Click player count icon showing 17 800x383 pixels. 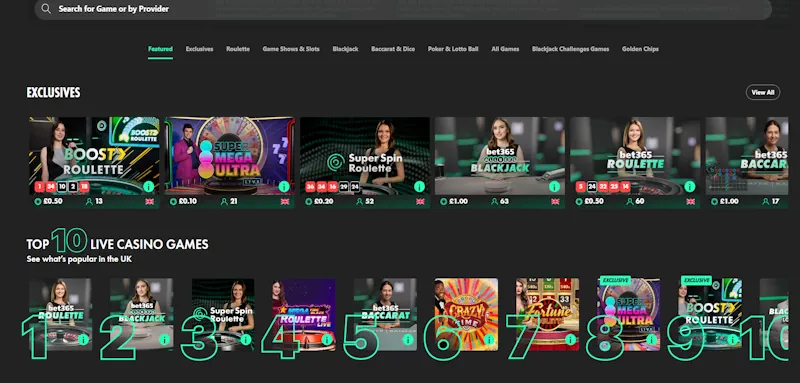click(765, 201)
